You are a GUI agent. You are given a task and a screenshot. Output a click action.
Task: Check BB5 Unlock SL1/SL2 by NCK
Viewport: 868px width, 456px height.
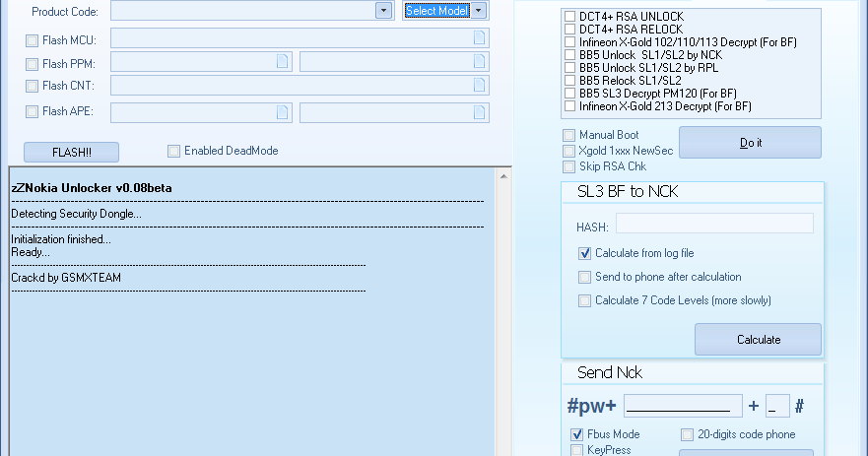click(x=569, y=54)
